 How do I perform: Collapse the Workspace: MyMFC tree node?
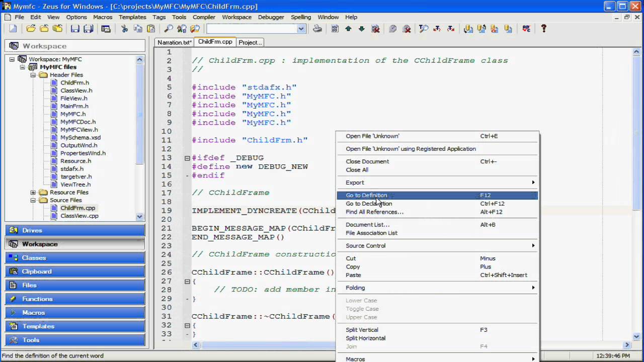[12, 59]
